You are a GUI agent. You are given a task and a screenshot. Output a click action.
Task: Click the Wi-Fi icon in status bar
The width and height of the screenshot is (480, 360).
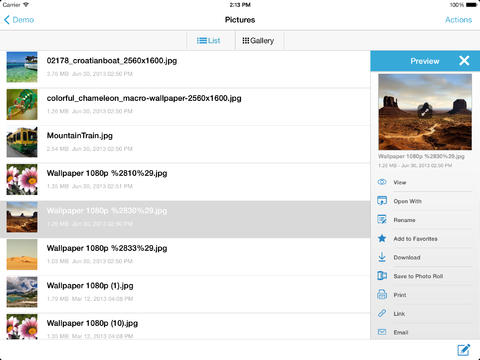click(x=26, y=5)
